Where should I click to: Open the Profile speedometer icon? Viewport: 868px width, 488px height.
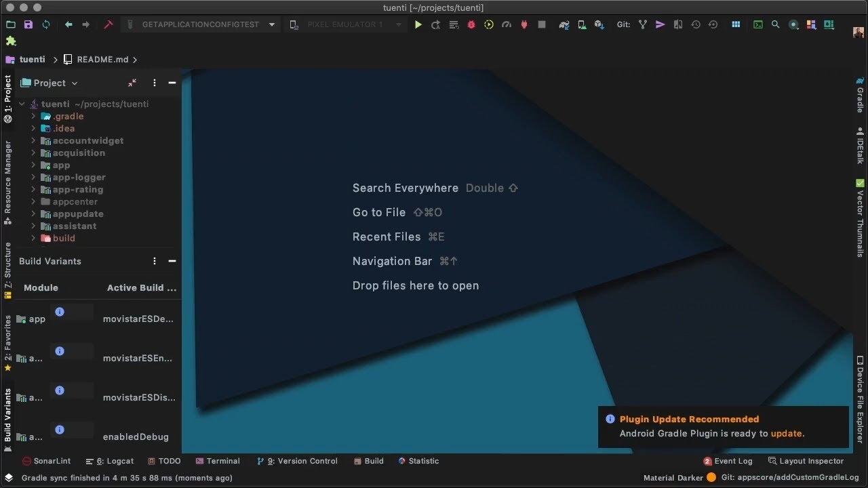click(x=507, y=24)
